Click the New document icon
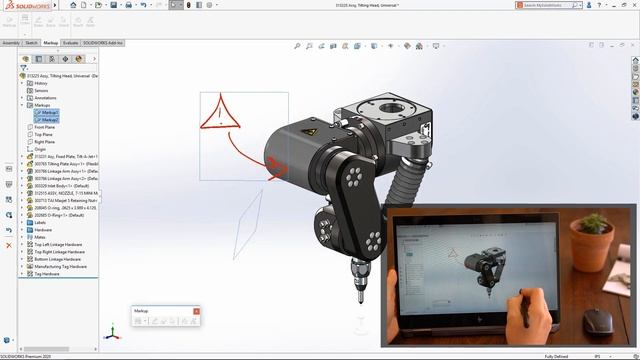Screen dimensions: 640x360 [x=84, y=5]
